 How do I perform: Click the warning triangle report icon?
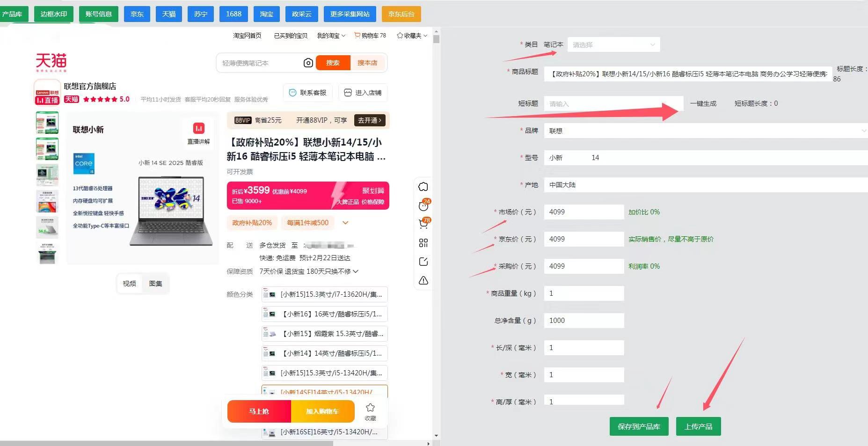pyautogui.click(x=423, y=280)
